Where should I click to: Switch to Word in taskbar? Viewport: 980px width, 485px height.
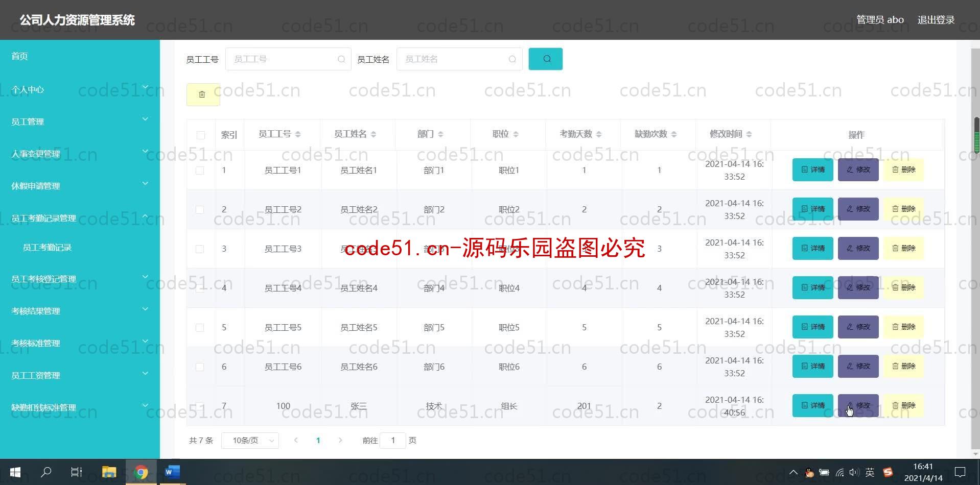(172, 472)
